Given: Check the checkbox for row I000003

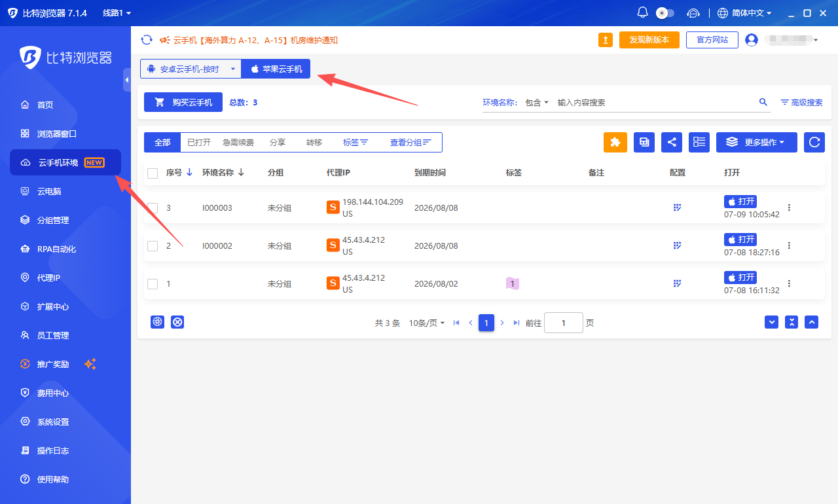Looking at the screenshot, I should point(153,208).
